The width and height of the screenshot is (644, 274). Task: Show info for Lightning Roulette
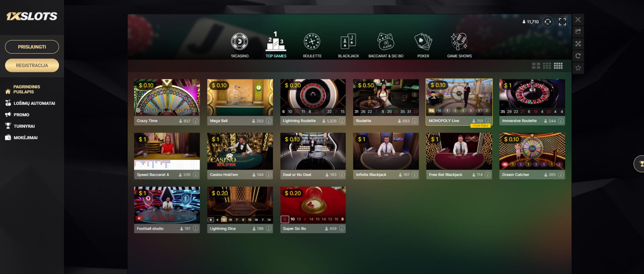pos(342,121)
